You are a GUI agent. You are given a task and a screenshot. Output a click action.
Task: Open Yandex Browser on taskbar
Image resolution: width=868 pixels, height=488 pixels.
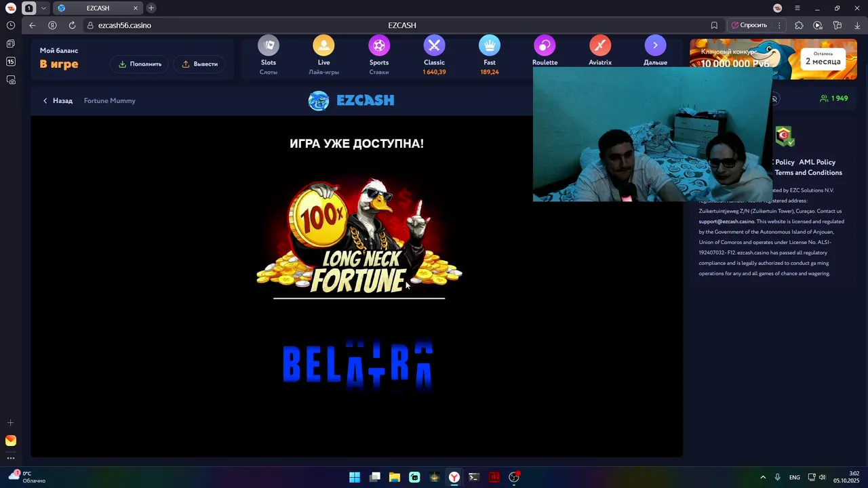(x=454, y=477)
